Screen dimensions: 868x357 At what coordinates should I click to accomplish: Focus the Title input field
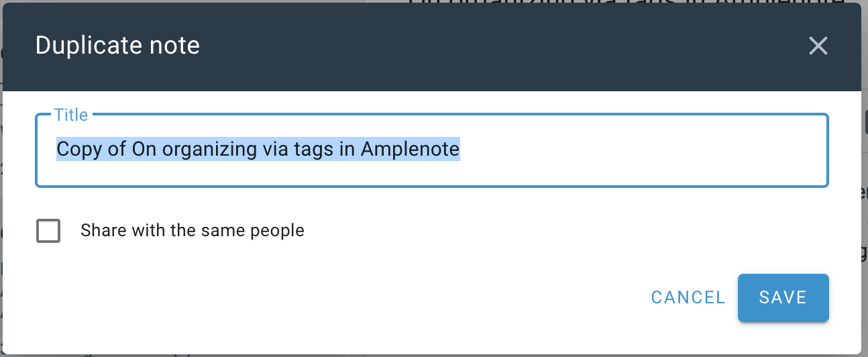coord(432,150)
